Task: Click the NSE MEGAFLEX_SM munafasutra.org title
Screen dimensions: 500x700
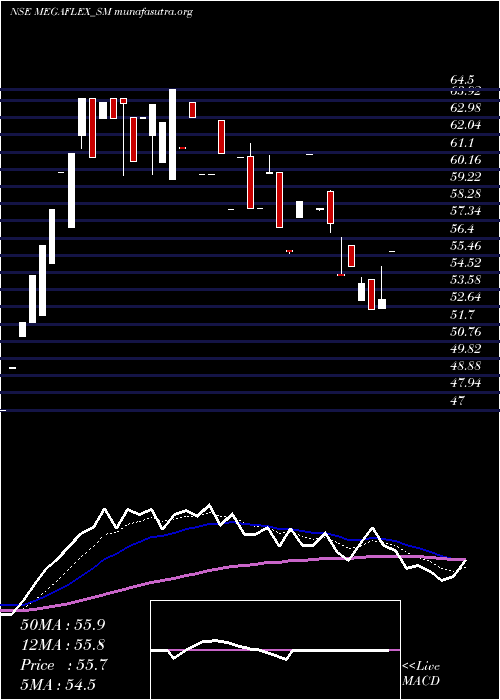Action: pyautogui.click(x=101, y=12)
